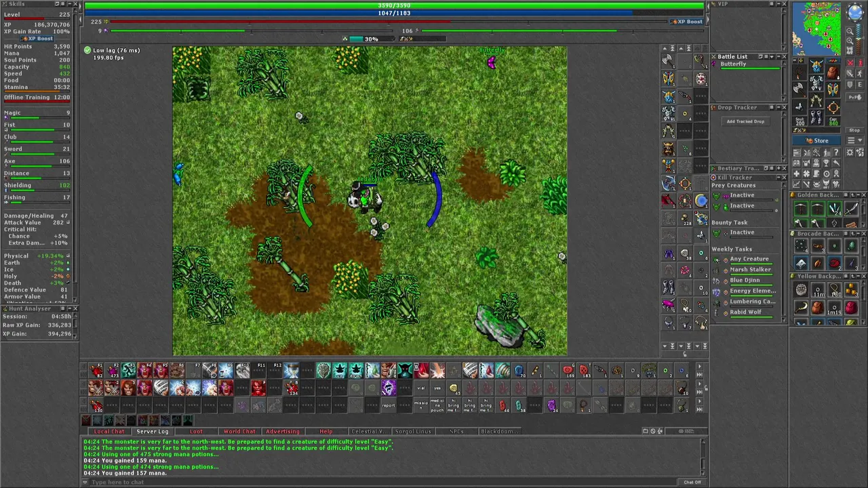868x488 pixels.
Task: Open the Loot chat tab
Action: [196, 431]
